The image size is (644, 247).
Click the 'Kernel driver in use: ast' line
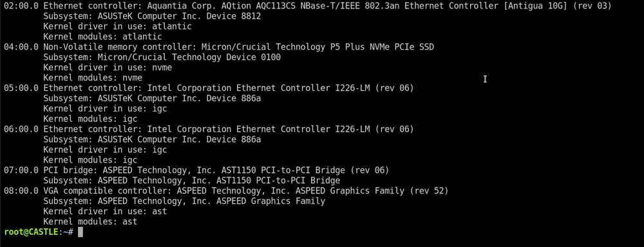pos(105,212)
